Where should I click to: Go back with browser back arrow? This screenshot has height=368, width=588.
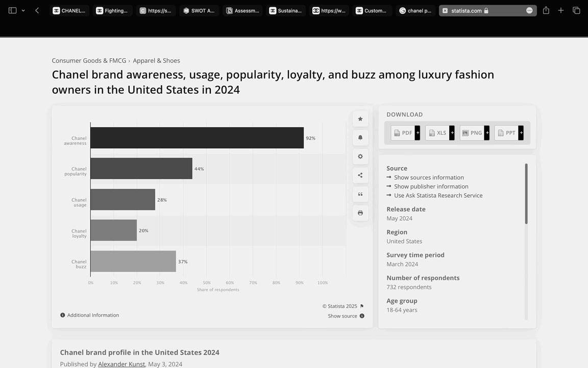tap(37, 11)
